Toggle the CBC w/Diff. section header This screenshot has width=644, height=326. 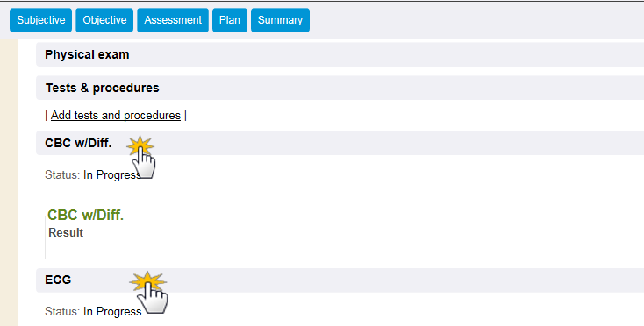tap(340, 143)
